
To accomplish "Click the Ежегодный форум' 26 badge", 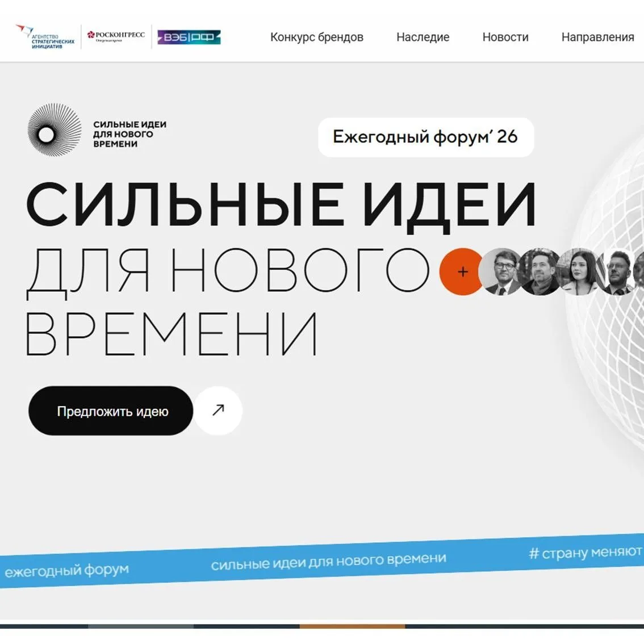I will 426,137.
